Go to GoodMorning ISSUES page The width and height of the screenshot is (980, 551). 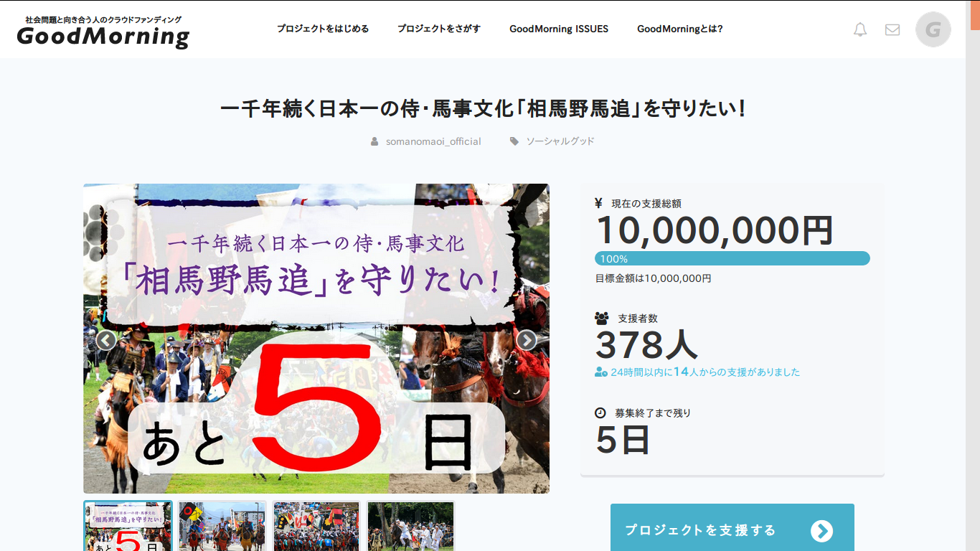tap(559, 29)
